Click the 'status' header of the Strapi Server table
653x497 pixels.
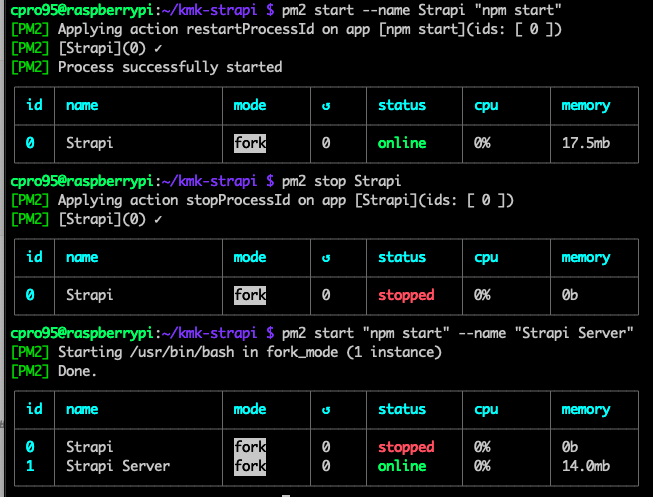[x=402, y=409]
